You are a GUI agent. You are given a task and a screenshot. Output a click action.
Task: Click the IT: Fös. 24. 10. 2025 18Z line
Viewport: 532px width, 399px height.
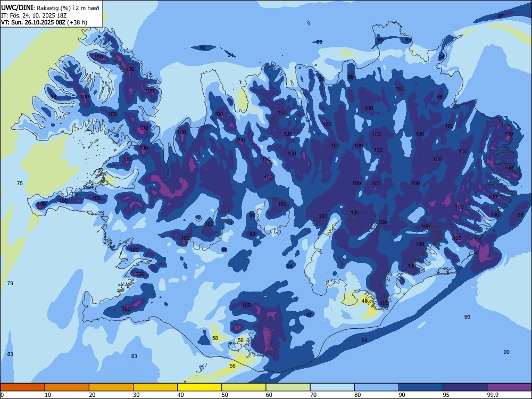[34, 15]
